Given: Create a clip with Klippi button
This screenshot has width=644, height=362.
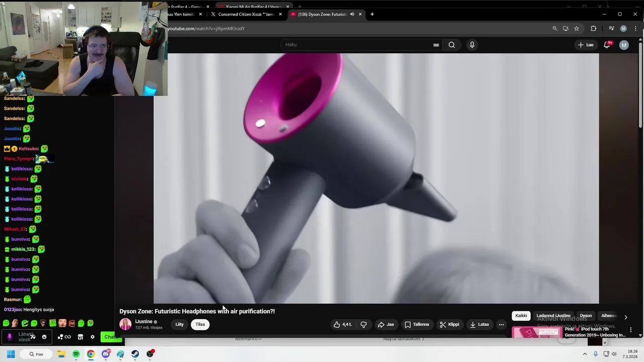Looking at the screenshot, I should [449, 324].
